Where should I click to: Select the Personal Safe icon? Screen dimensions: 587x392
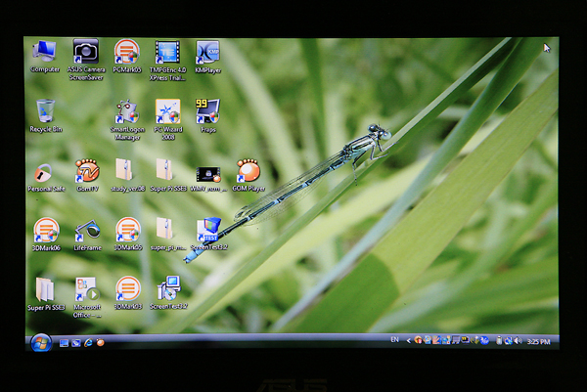click(46, 177)
